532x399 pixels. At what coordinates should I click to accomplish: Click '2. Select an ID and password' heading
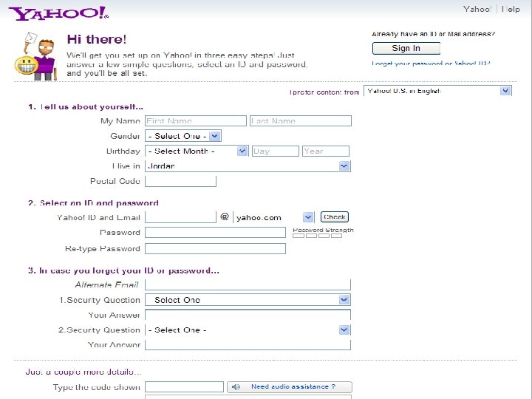coord(93,203)
